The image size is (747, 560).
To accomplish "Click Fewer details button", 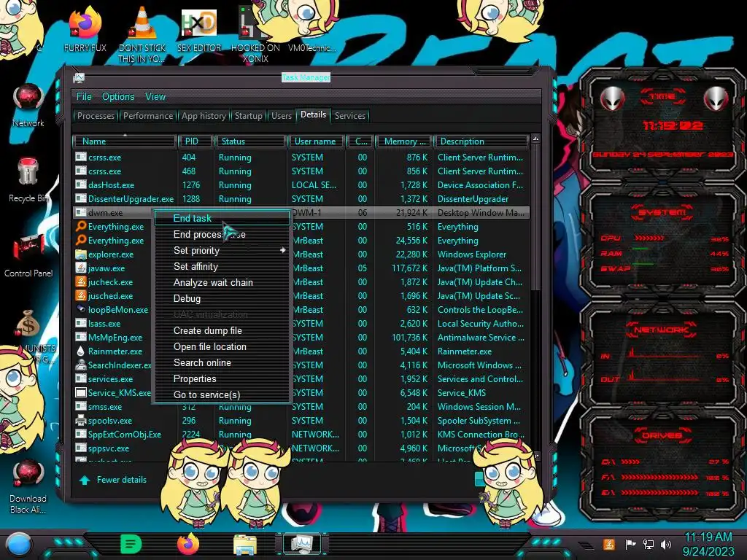I will 113,480.
